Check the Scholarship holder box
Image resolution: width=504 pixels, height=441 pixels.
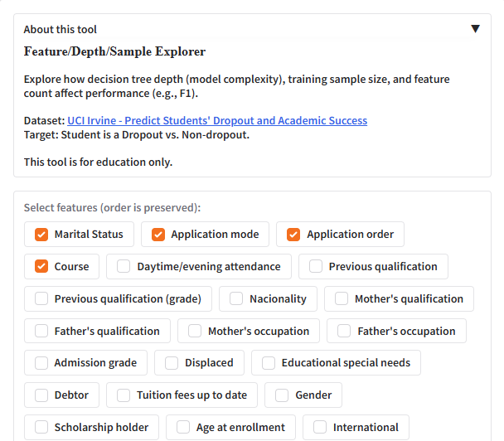[41, 428]
